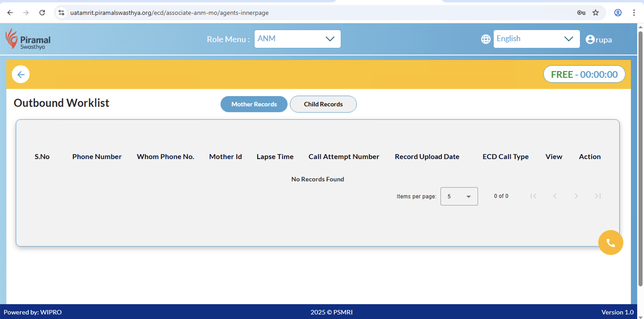Click the ECD Call Type column header
Screen dimensions: 644x319
coord(506,157)
